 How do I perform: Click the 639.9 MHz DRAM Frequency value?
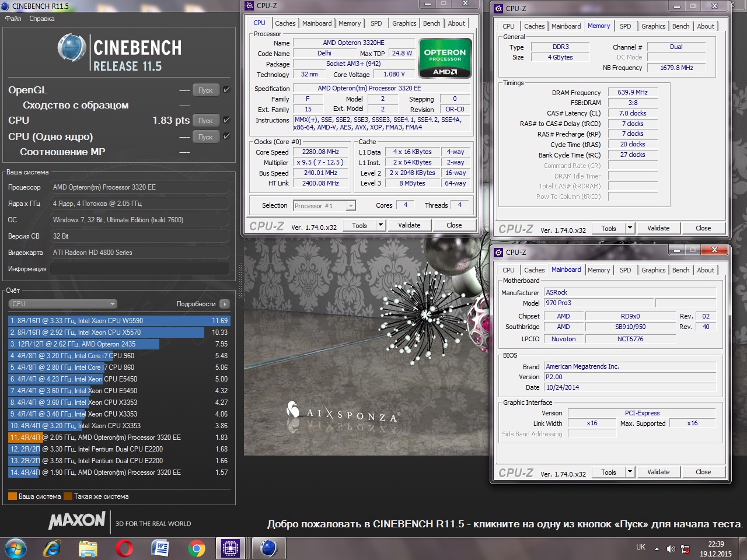pyautogui.click(x=633, y=92)
